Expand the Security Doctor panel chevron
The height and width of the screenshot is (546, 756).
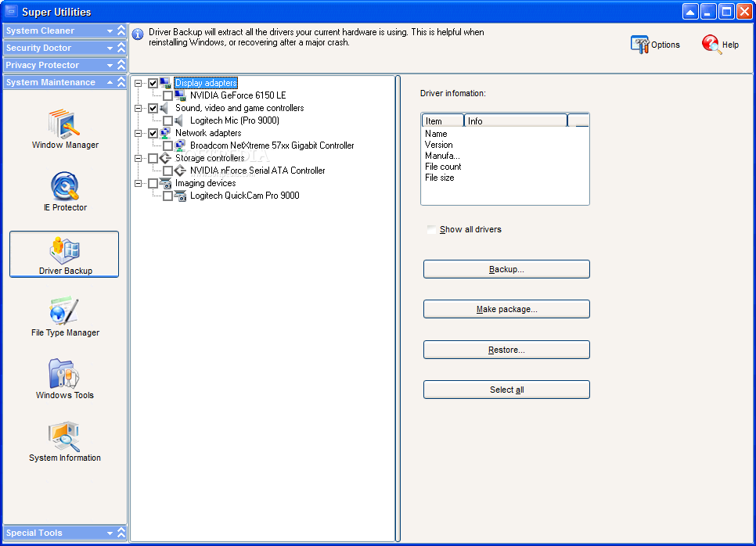click(121, 48)
